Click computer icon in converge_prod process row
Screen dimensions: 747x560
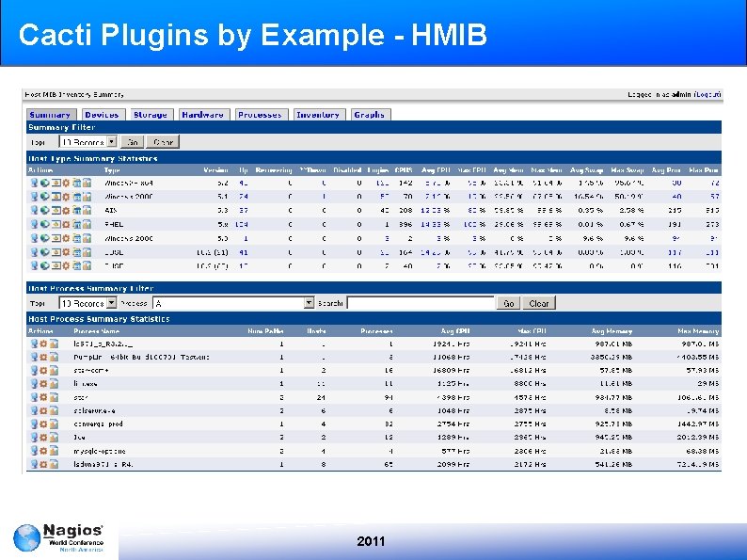[x=34, y=424]
